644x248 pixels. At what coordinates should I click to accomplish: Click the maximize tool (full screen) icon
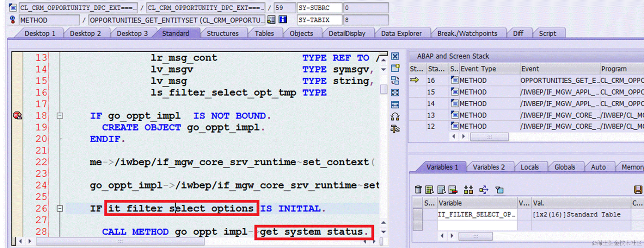[x=395, y=92]
